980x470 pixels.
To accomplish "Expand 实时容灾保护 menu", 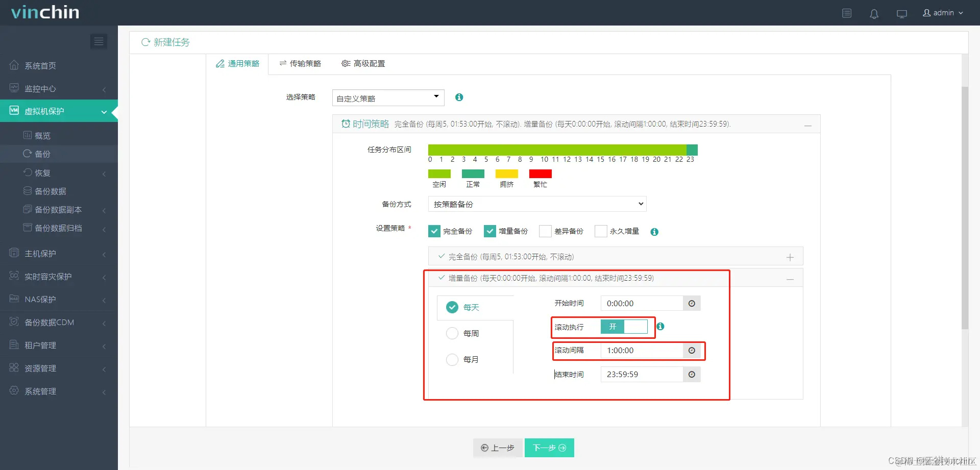I will click(59, 276).
